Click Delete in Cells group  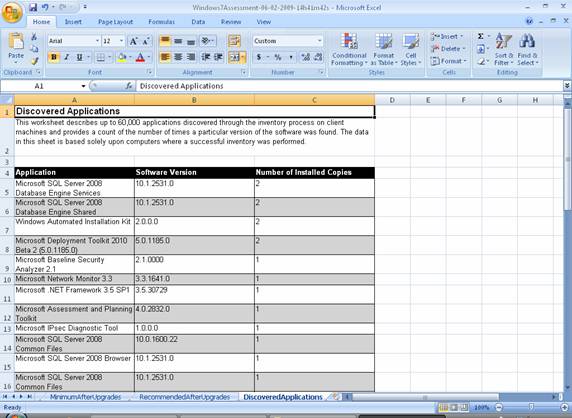pos(448,49)
